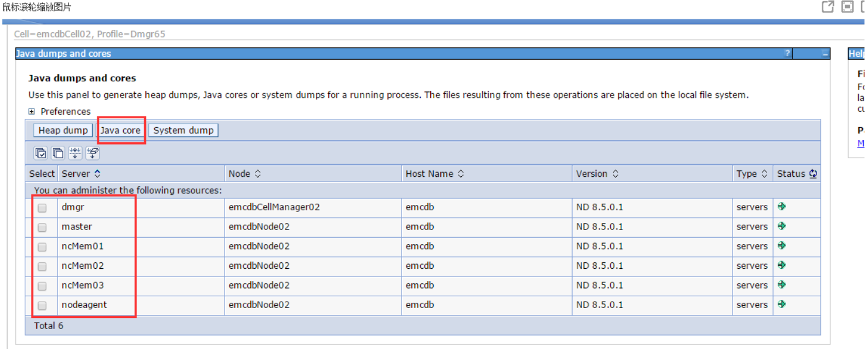Viewport: 868px width, 349px height.
Task: Click the Select All rows icon
Action: pyautogui.click(x=40, y=153)
